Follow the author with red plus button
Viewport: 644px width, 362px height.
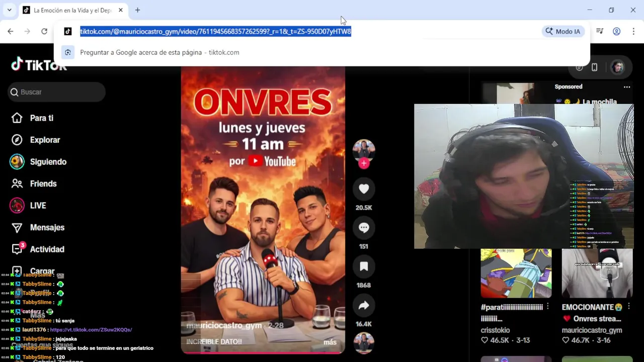[364, 163]
